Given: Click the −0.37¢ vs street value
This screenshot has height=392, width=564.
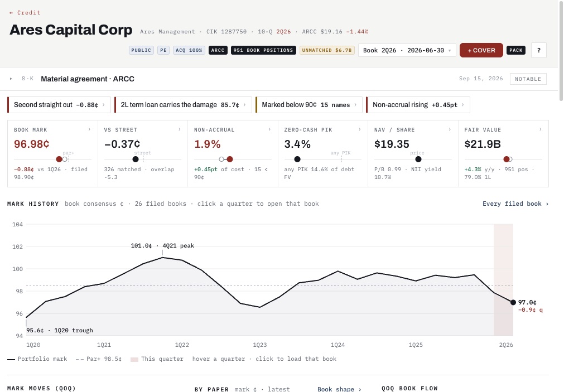Looking at the screenshot, I should [122, 144].
